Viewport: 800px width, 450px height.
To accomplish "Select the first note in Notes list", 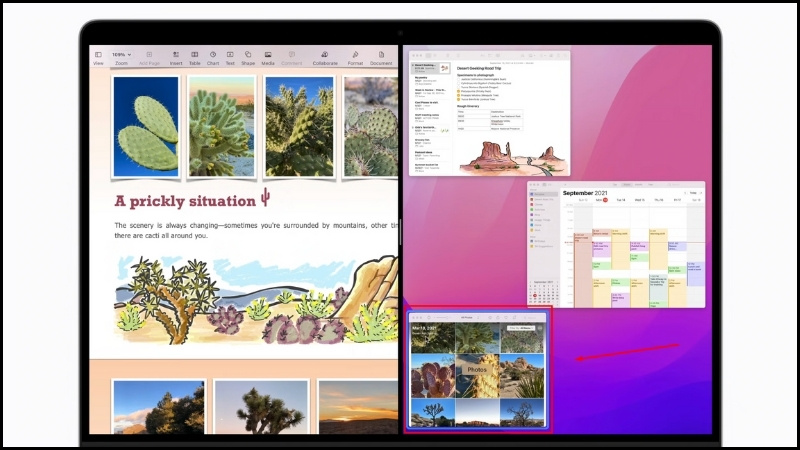I will [431, 68].
